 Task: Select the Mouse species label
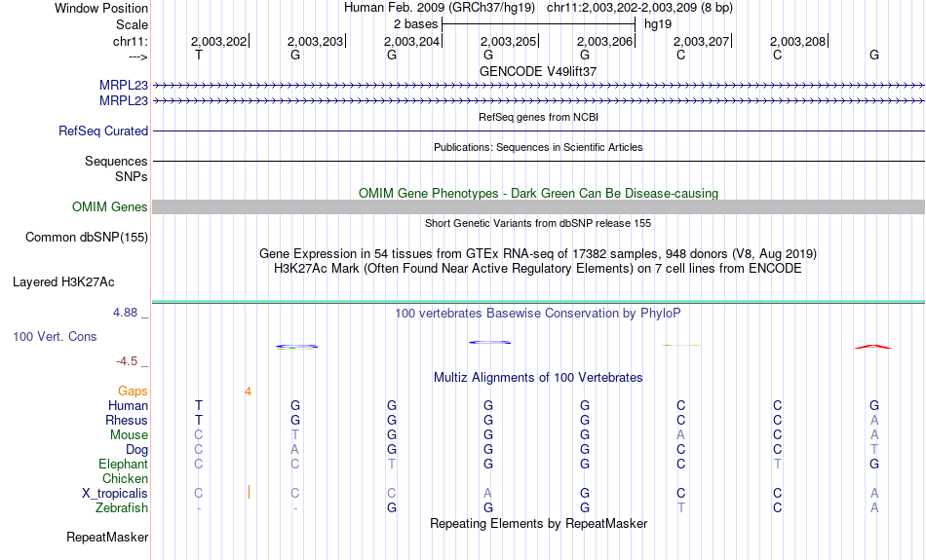tap(129, 435)
